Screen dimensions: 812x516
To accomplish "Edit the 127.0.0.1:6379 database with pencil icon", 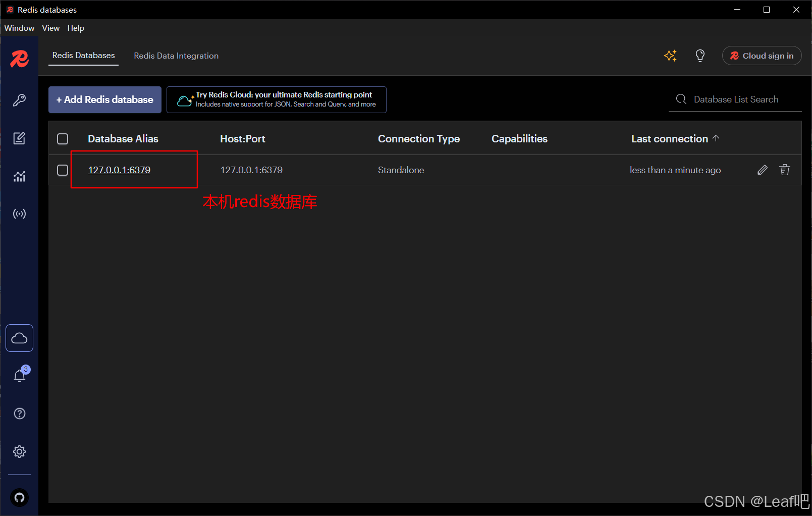I will pyautogui.click(x=763, y=170).
